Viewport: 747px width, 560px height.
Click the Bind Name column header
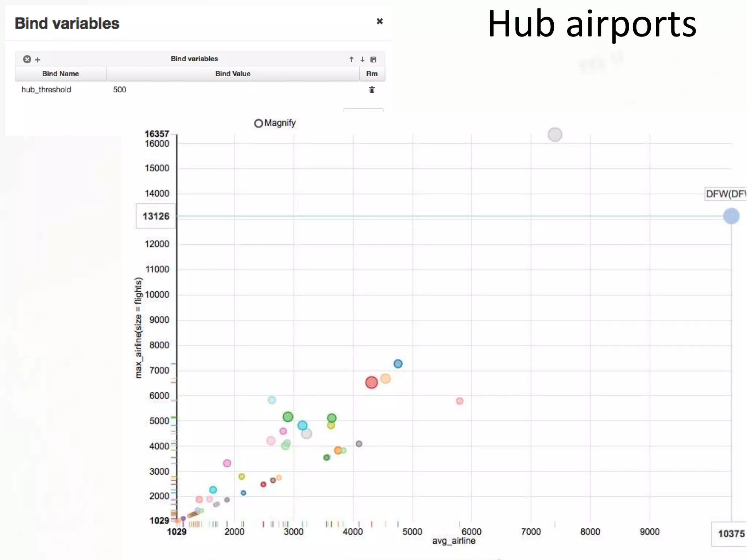point(61,74)
